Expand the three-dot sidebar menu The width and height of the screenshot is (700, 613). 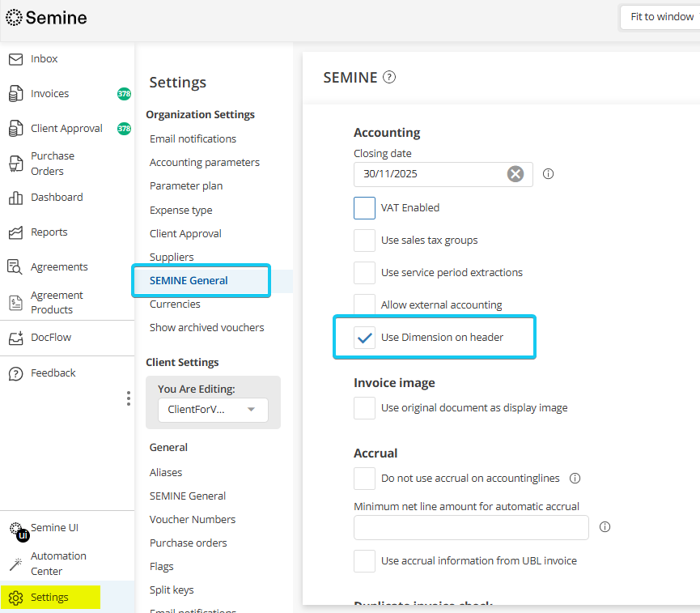[128, 398]
